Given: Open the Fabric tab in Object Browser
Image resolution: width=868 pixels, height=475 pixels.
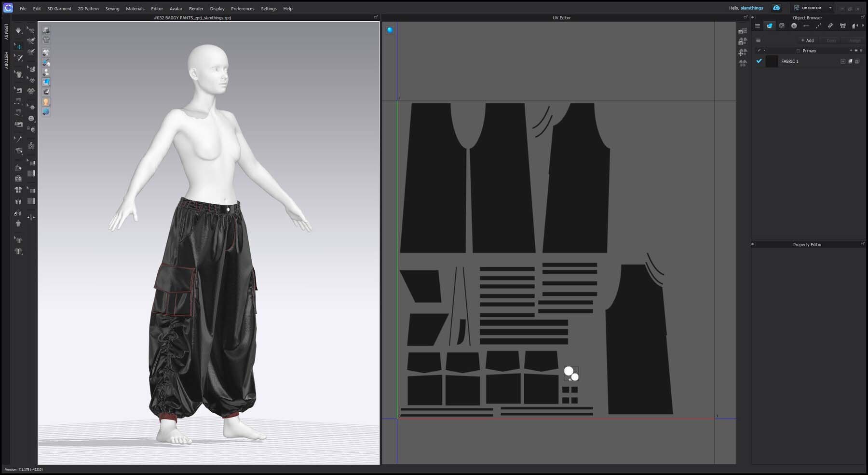Looking at the screenshot, I should 770,26.
